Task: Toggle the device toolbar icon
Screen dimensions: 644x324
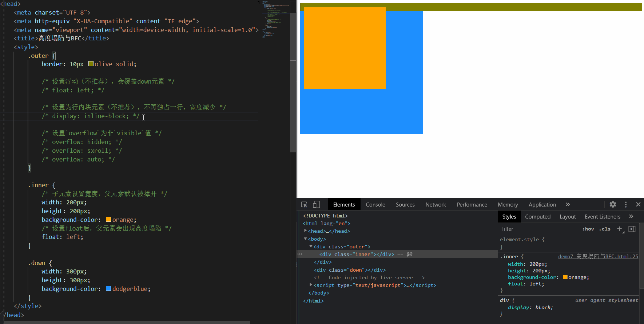Action: [317, 204]
